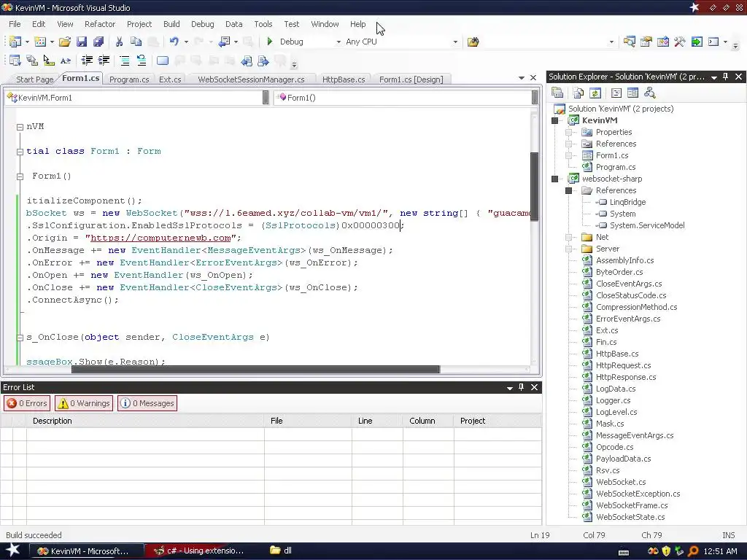Toggle the 0 Messages filter button
The height and width of the screenshot is (560, 747).
point(147,403)
